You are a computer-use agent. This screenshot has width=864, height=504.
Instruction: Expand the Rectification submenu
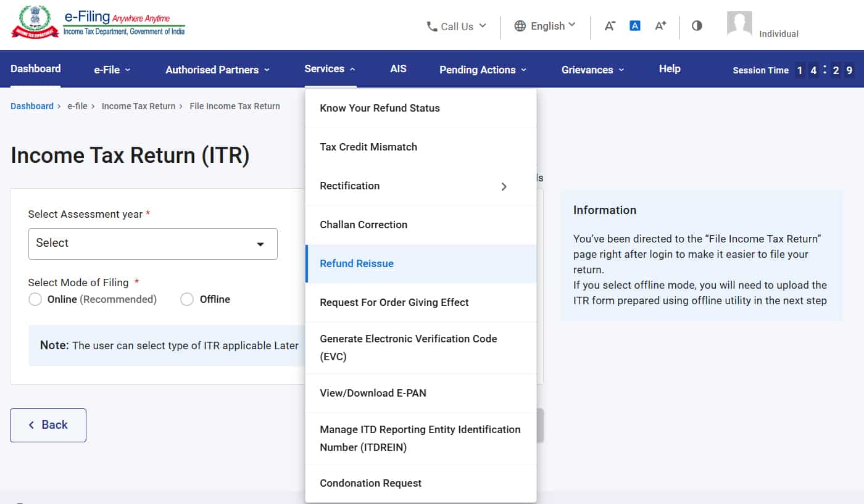504,186
